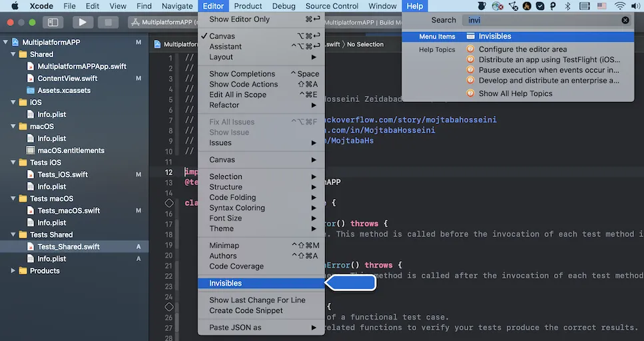
Task: Clear the Help search field
Action: (x=625, y=20)
